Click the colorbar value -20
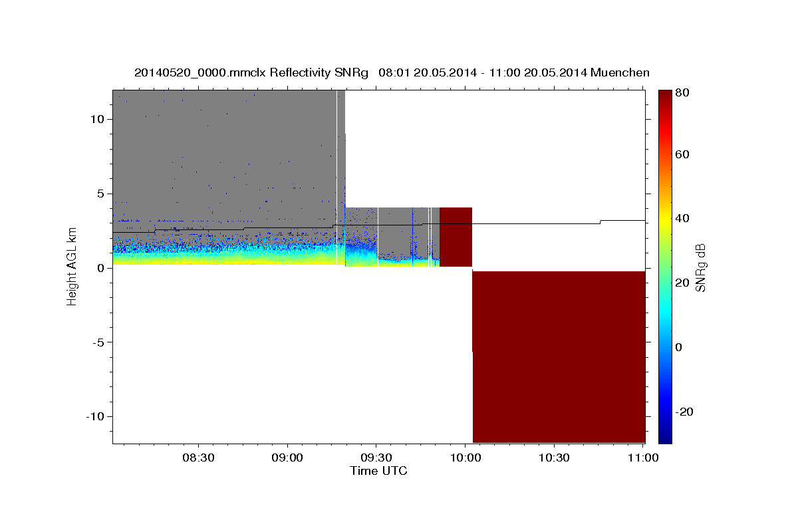The image size is (798, 532). coord(684,412)
